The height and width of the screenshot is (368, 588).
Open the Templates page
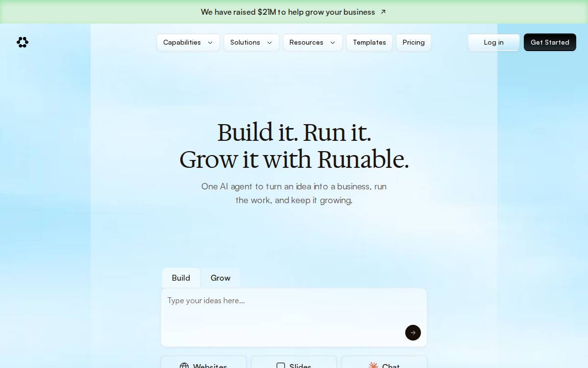click(x=369, y=42)
